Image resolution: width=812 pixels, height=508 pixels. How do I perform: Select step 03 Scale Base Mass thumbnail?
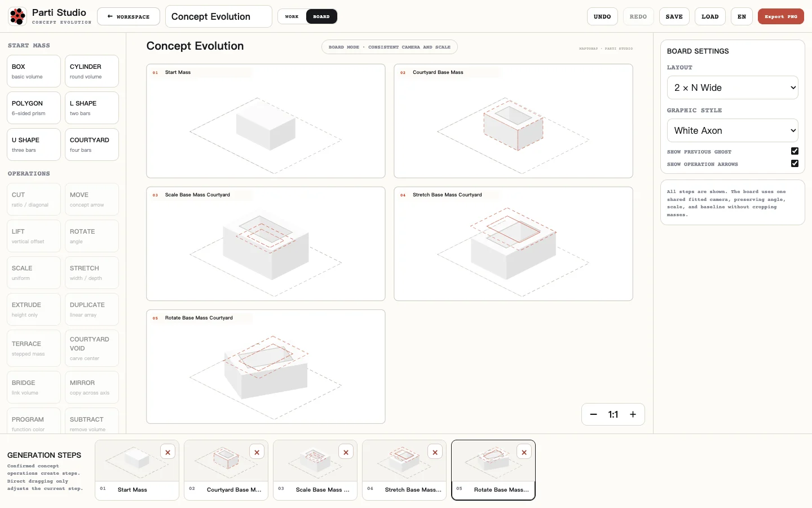coord(315,470)
